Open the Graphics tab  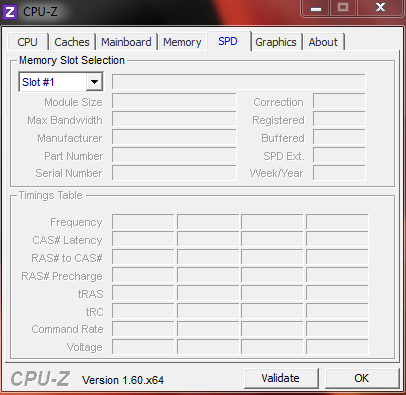click(276, 42)
